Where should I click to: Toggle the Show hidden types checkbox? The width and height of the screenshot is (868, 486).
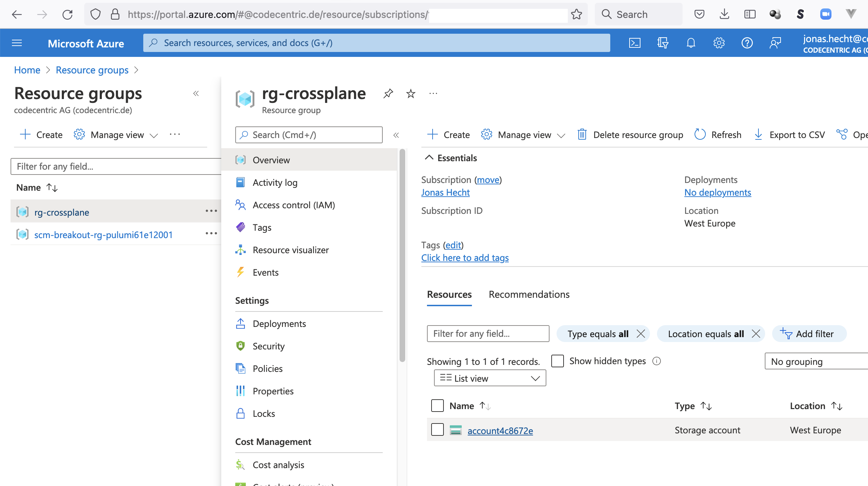click(557, 360)
